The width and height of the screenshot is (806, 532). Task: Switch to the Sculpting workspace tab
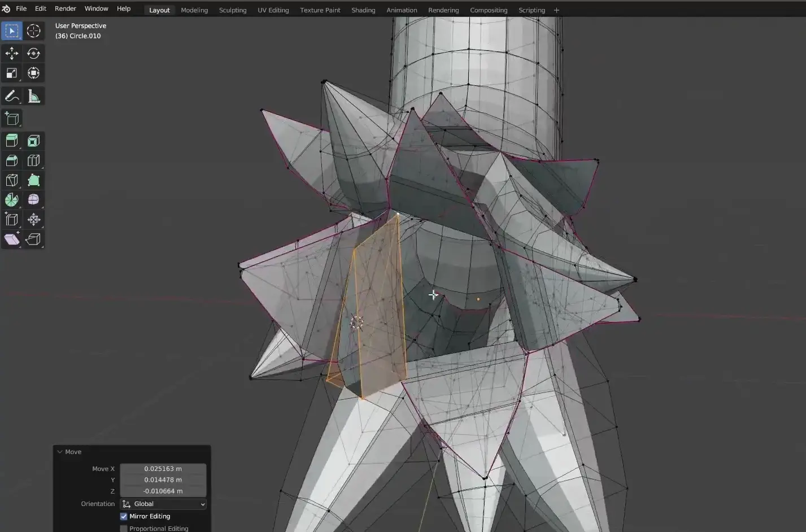[233, 10]
